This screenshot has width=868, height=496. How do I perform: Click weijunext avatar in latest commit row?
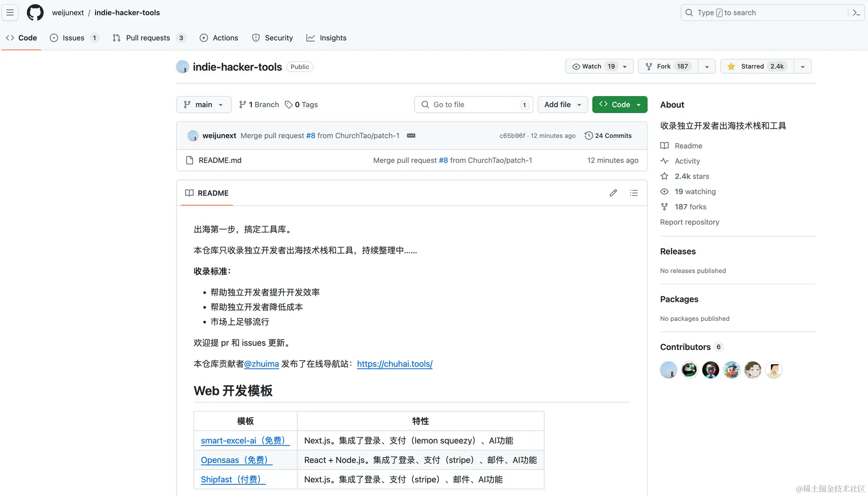(193, 136)
